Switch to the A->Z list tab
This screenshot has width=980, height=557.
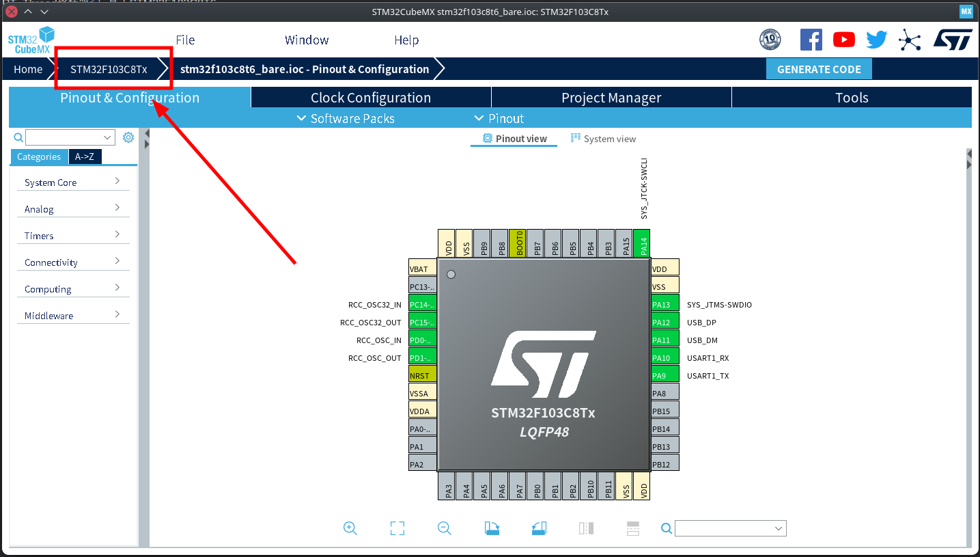85,157
